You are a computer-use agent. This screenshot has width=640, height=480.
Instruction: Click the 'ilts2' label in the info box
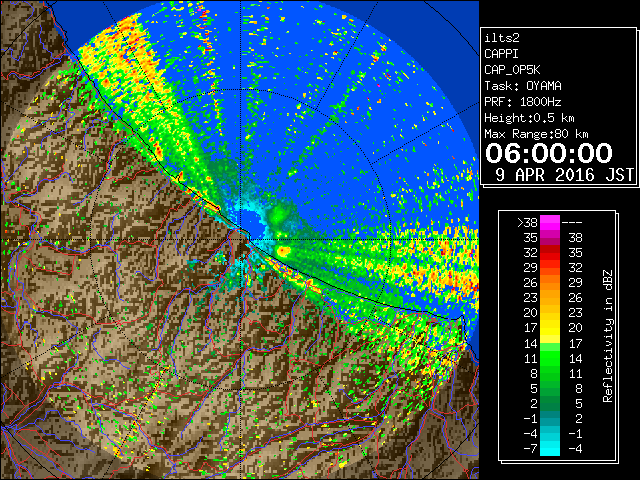(502, 38)
